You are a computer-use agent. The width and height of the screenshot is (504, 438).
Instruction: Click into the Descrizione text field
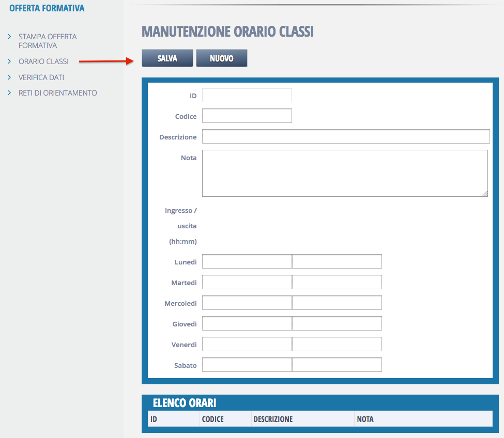click(x=345, y=136)
